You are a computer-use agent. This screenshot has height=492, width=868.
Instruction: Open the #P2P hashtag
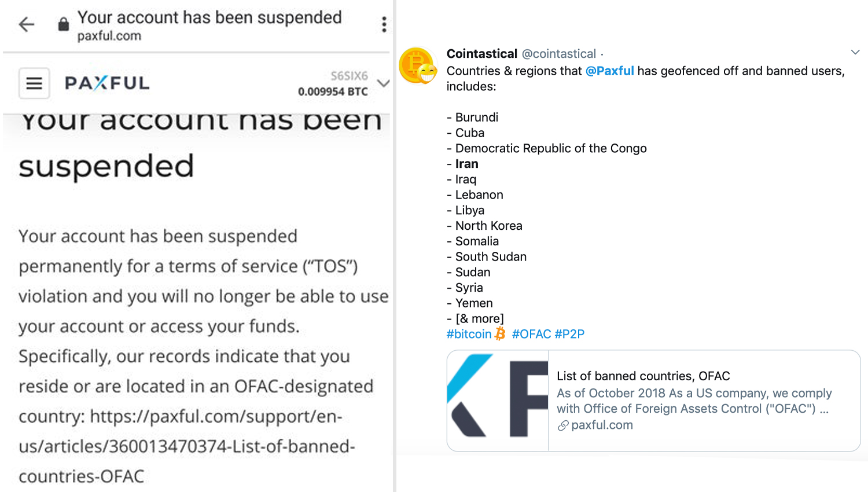coord(569,334)
